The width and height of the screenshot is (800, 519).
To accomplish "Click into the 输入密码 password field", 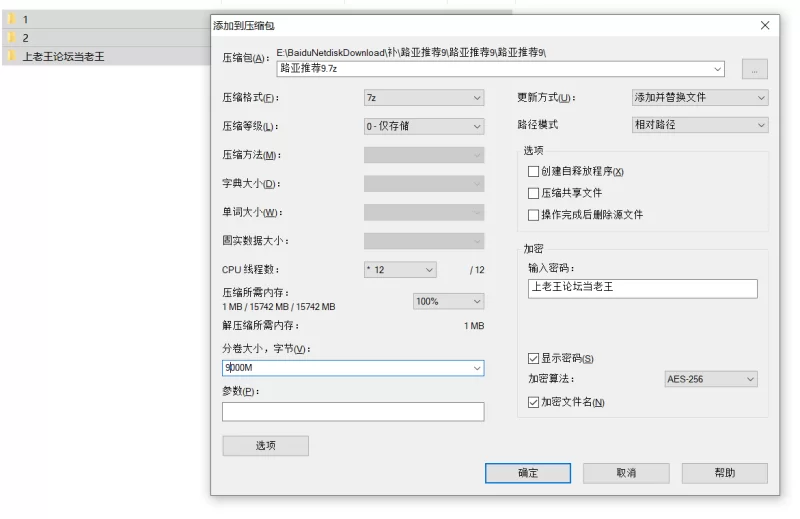I will coord(642,288).
